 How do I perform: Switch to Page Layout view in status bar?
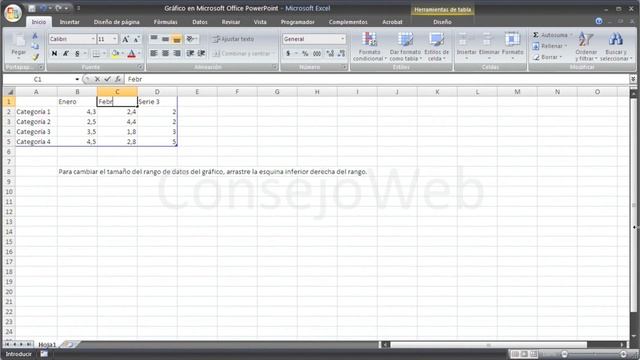click(524, 354)
